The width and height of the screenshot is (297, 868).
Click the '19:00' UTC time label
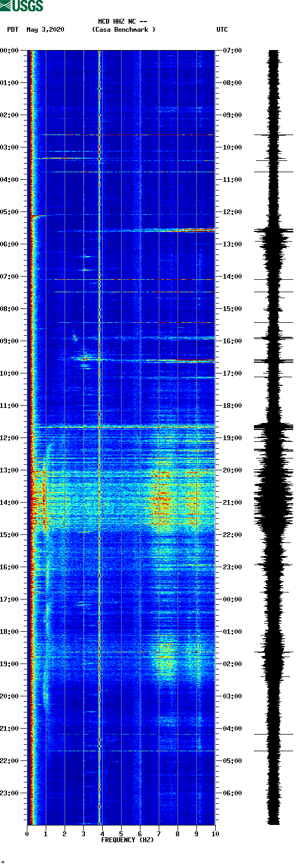coord(232,438)
